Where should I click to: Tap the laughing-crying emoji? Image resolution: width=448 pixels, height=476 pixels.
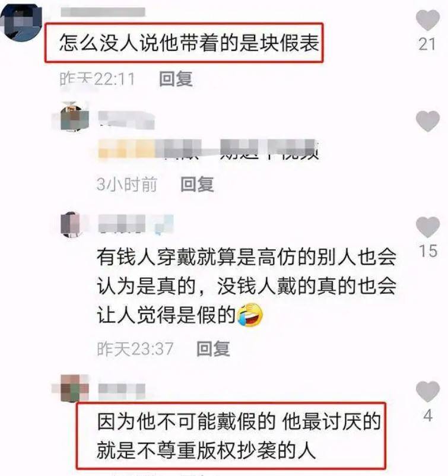[249, 315]
